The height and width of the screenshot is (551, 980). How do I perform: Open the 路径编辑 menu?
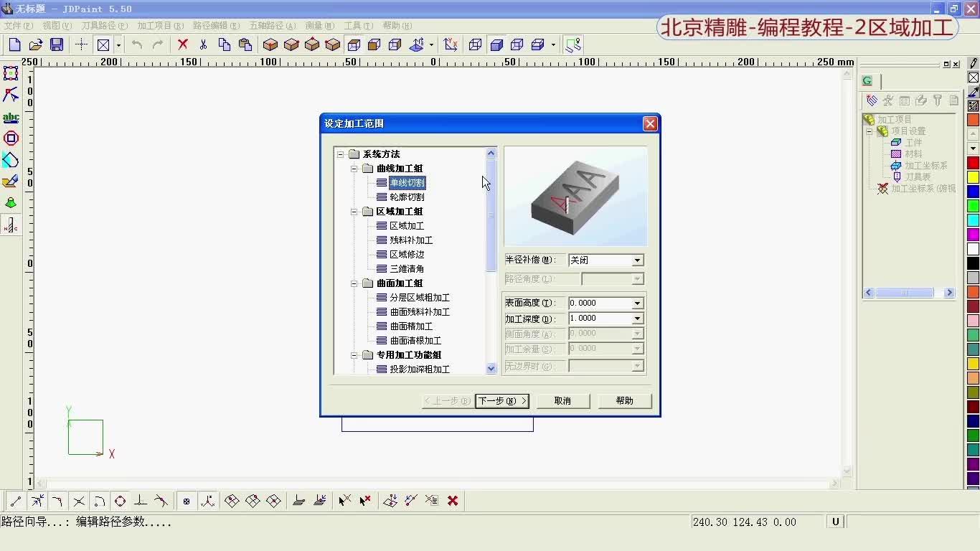coord(217,25)
